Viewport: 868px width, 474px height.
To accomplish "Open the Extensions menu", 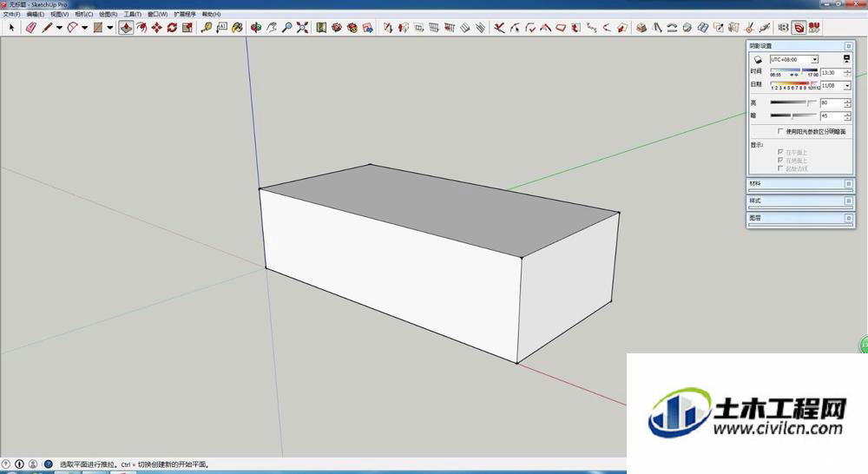I will [x=184, y=14].
